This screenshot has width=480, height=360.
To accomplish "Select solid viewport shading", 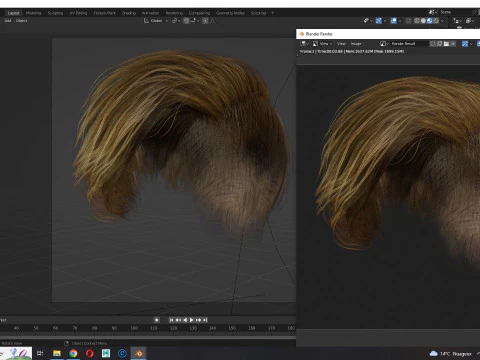I will click(423, 21).
